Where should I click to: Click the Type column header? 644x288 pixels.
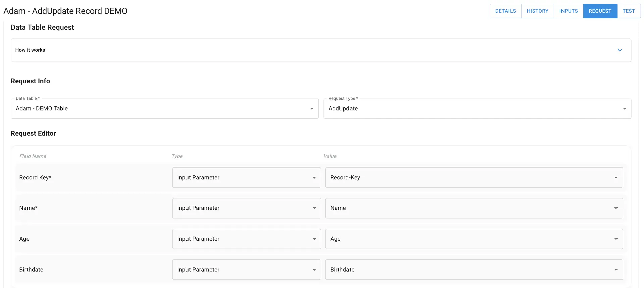(x=177, y=156)
